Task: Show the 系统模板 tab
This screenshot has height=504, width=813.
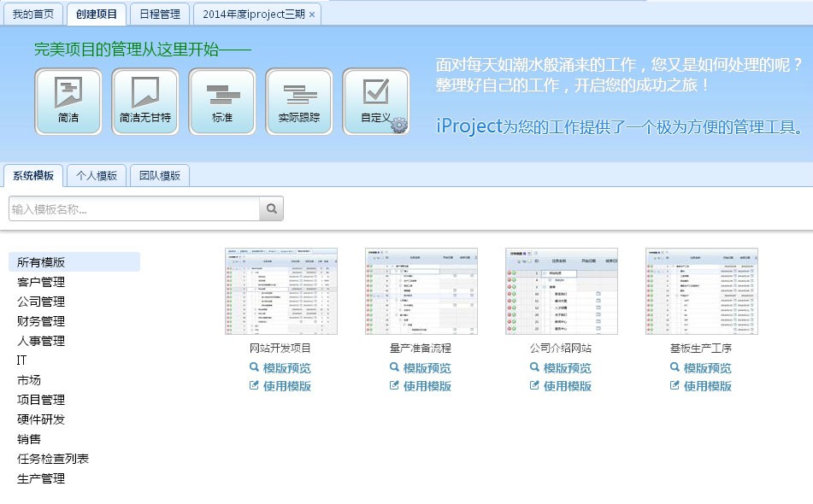Action: click(x=33, y=176)
